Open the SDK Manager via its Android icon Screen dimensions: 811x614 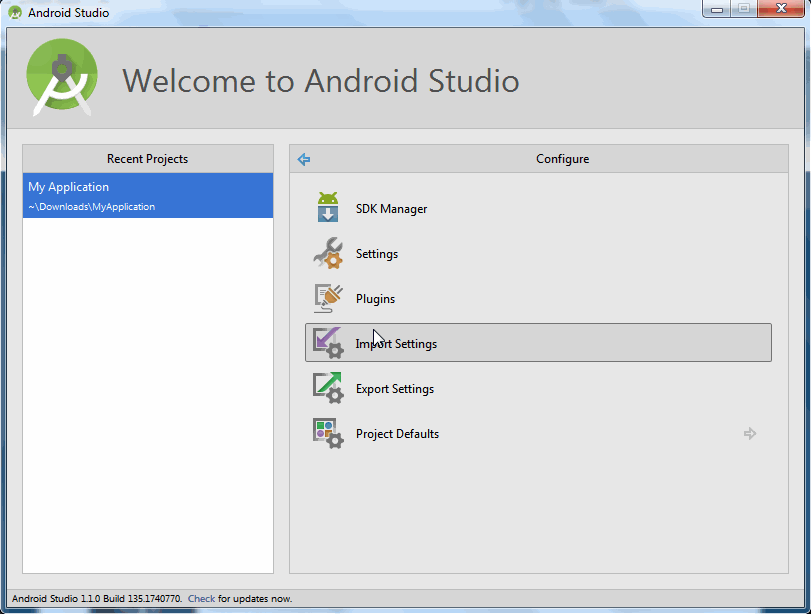pos(327,208)
